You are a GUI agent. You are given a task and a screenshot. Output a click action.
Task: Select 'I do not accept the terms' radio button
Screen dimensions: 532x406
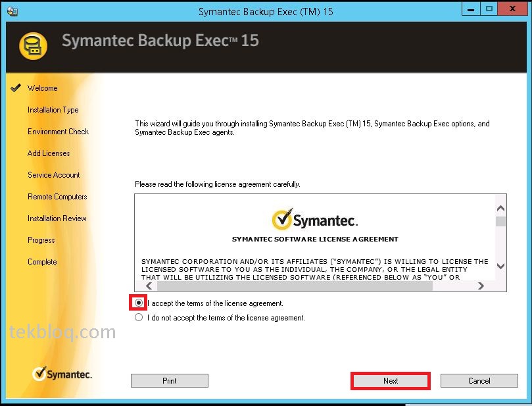click(x=139, y=317)
